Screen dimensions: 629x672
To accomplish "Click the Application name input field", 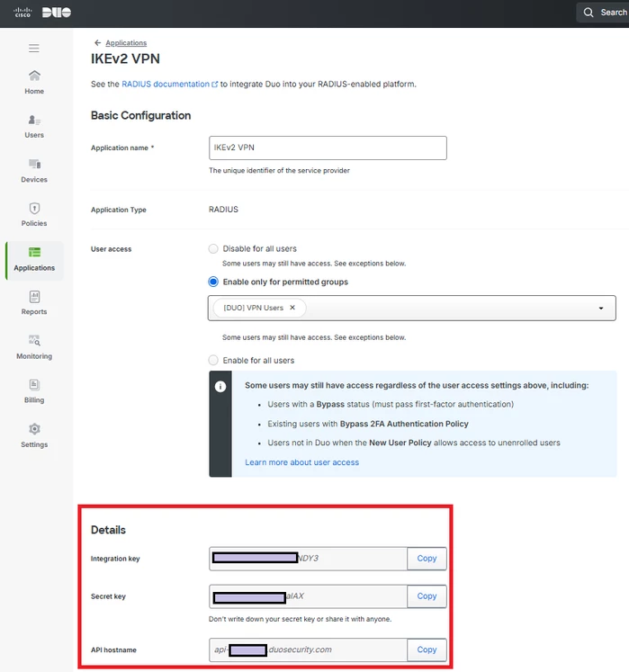I will click(x=328, y=148).
